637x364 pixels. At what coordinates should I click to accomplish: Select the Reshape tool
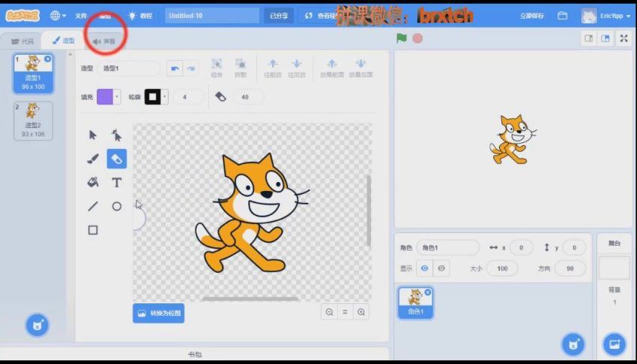pos(117,135)
